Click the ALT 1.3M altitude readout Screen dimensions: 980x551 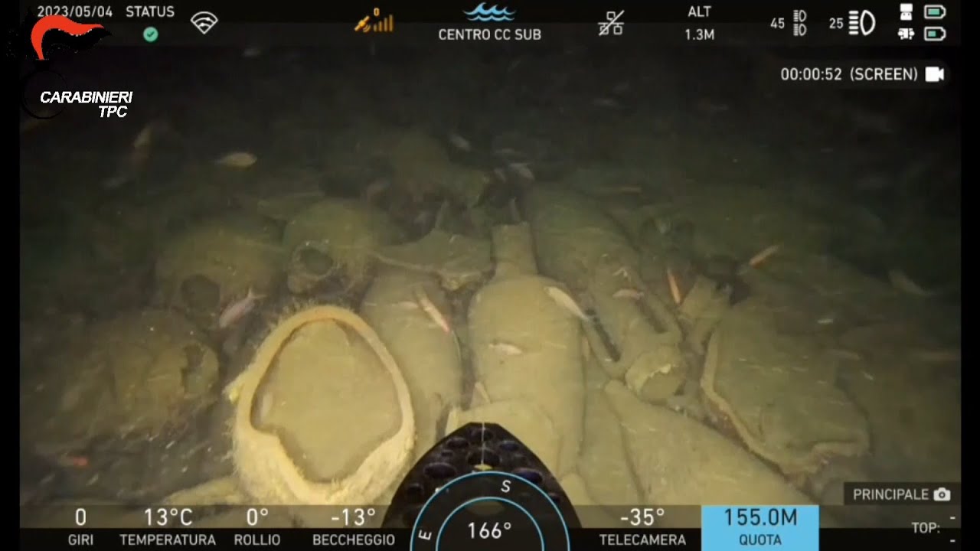[x=699, y=23]
